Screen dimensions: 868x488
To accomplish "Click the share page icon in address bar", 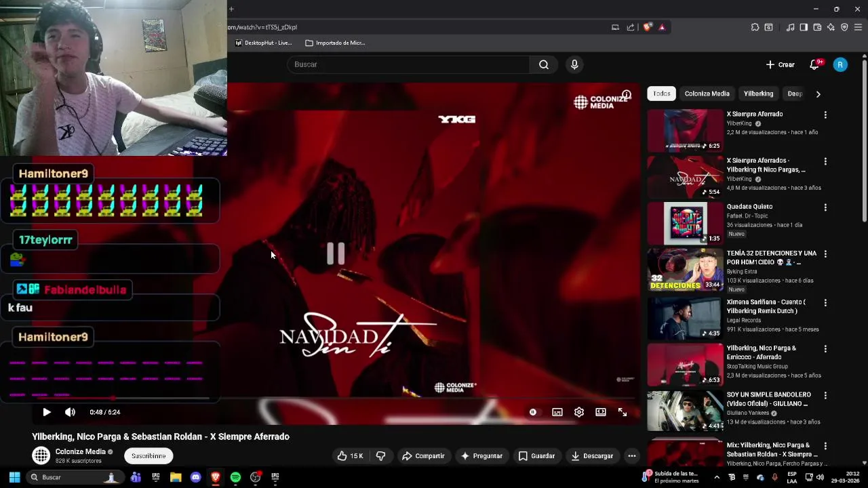I will pos(631,27).
